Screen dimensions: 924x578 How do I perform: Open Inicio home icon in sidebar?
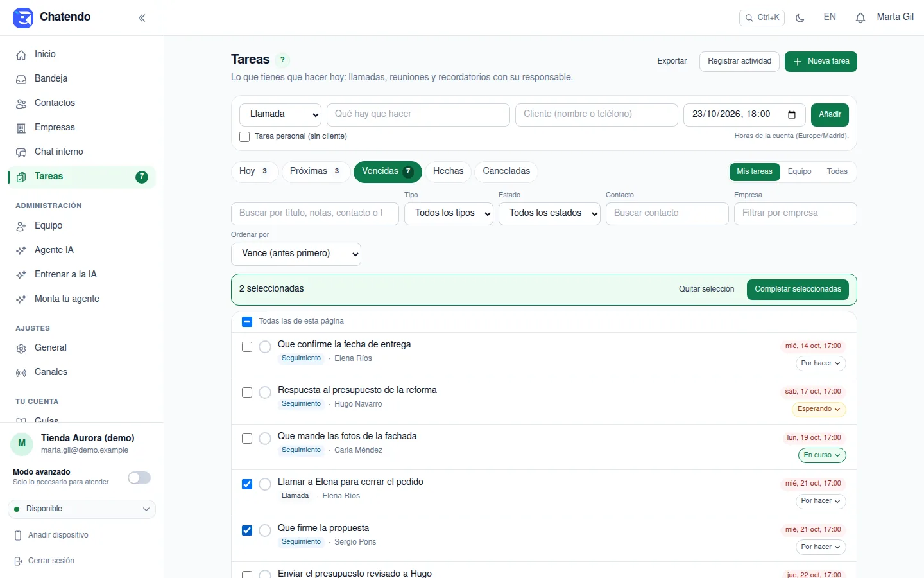pos(21,55)
